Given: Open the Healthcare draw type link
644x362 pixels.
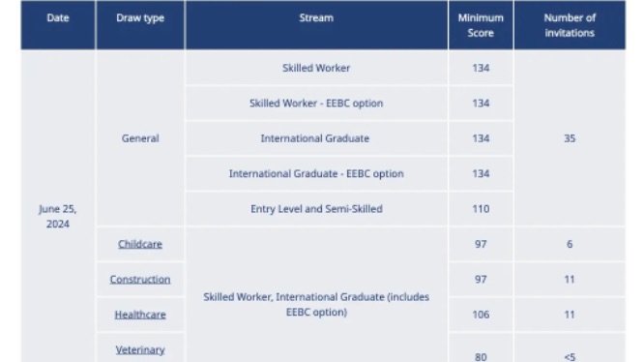Looking at the screenshot, I should pos(140,315).
